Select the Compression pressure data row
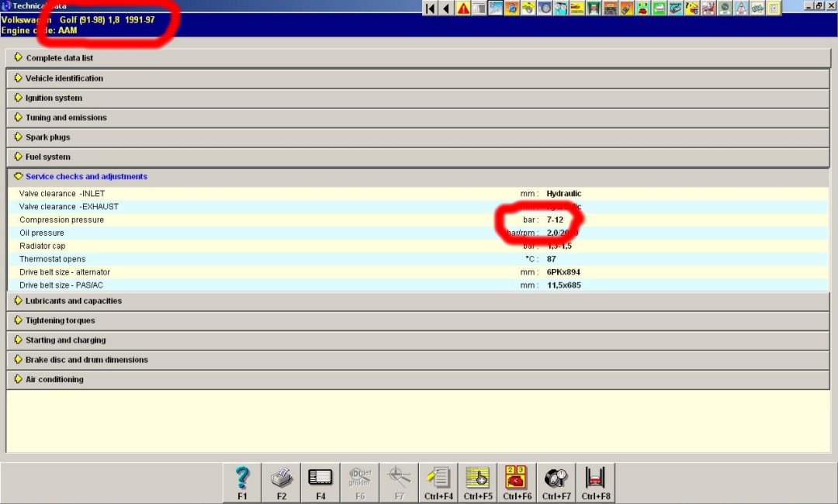Image resolution: width=838 pixels, height=504 pixels. pos(62,220)
